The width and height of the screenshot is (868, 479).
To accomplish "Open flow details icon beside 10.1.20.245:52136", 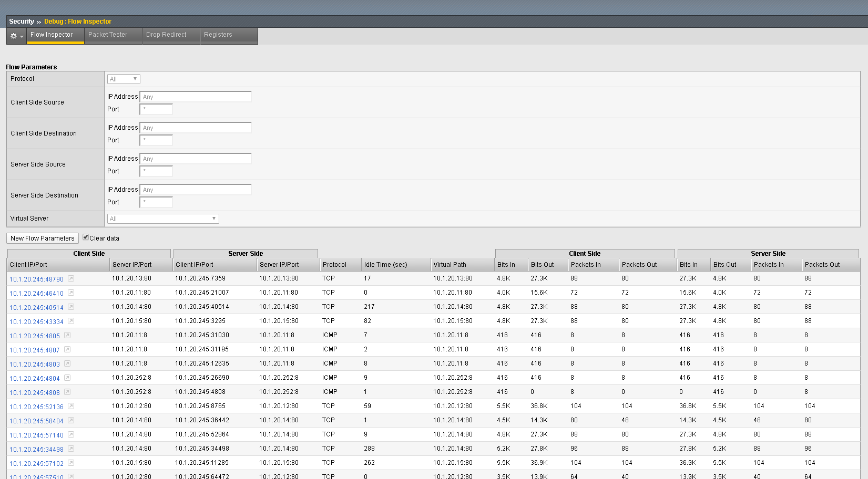I will [x=71, y=406].
